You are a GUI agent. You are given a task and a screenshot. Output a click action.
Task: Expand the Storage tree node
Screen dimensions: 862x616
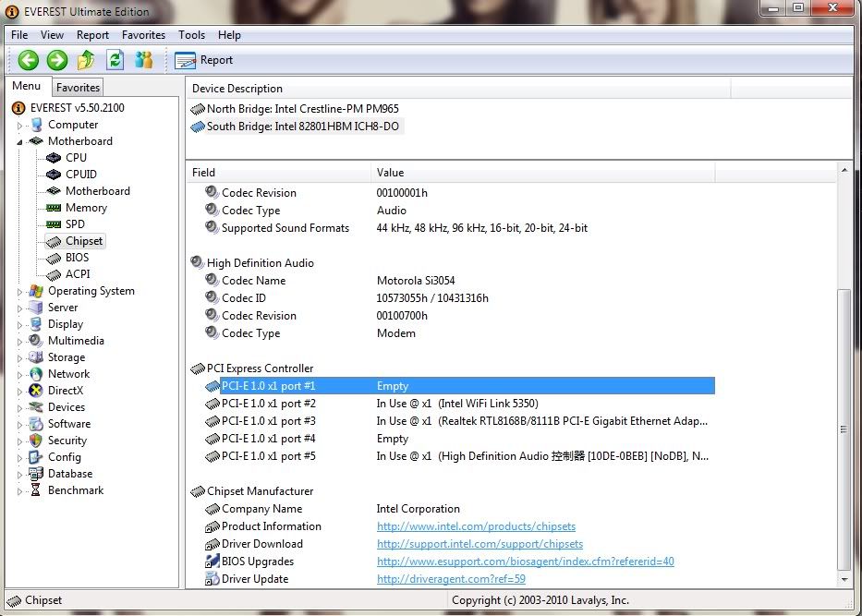click(x=19, y=358)
